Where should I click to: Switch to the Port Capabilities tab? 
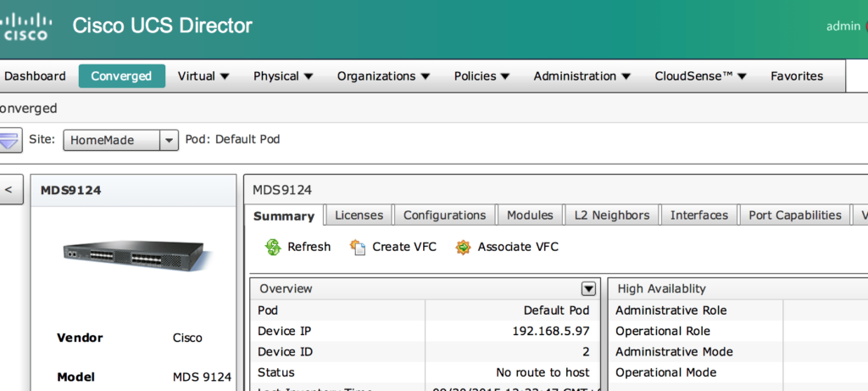795,215
